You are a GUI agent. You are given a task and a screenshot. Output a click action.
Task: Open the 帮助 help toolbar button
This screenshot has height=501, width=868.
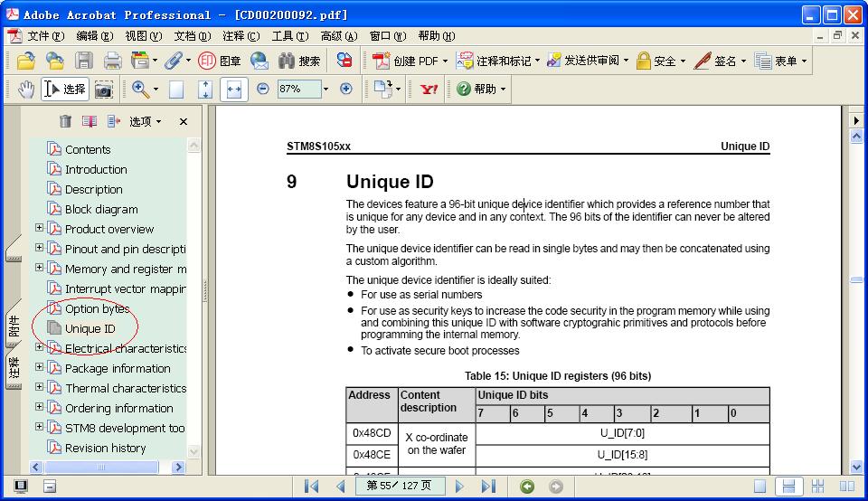pyautogui.click(x=481, y=90)
